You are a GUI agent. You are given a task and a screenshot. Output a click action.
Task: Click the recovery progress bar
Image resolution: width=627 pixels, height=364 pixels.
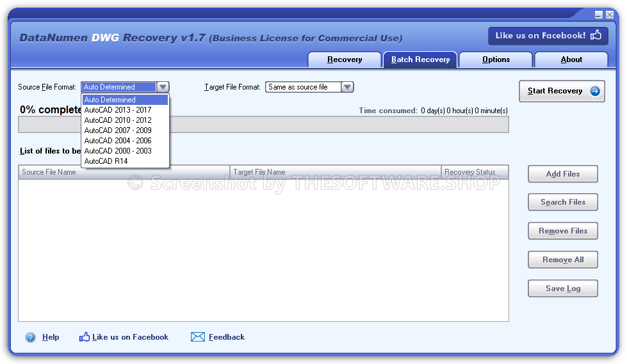[263, 125]
